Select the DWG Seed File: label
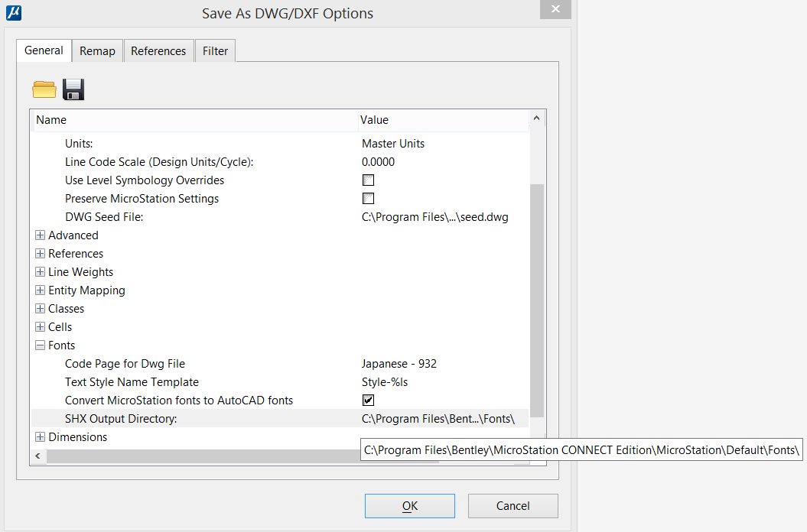807x532 pixels. (104, 217)
